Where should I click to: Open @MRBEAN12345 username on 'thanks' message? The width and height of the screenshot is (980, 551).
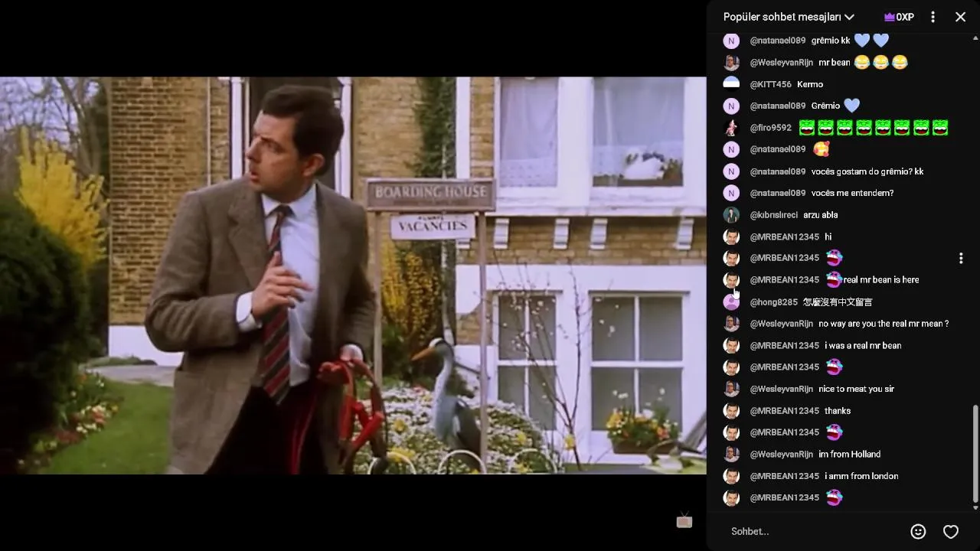coord(784,411)
